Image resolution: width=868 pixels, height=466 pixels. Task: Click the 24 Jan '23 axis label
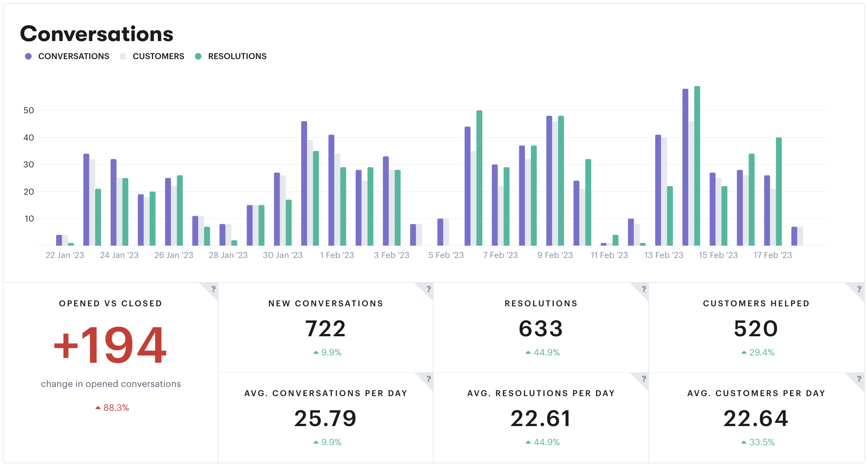(119, 255)
